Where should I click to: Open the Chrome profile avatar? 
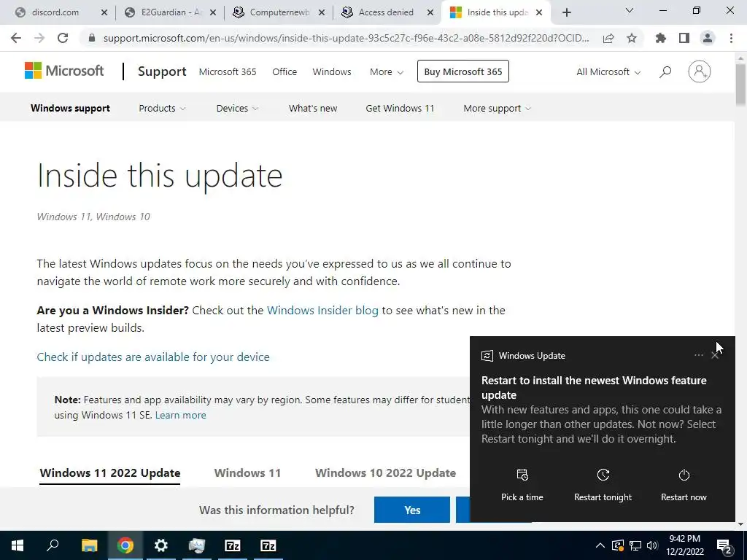(x=708, y=38)
